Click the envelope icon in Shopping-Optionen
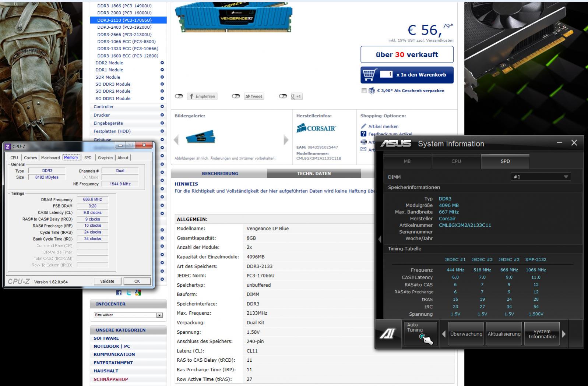 click(363, 149)
